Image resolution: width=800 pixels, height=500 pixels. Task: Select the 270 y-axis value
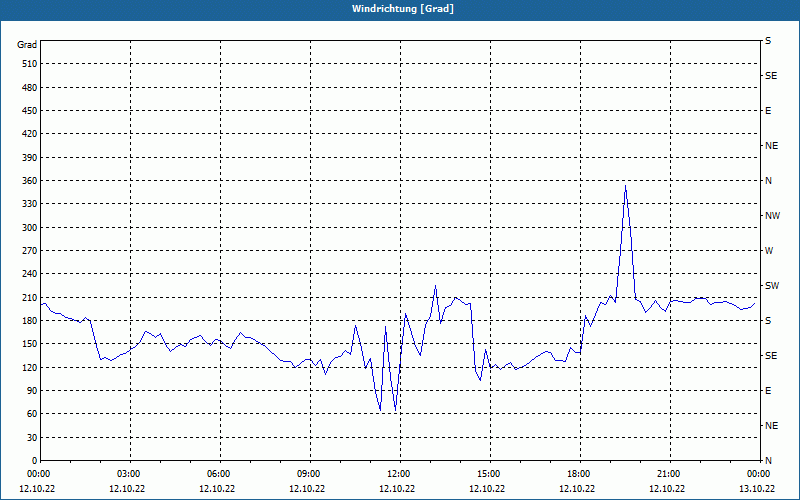coord(30,251)
